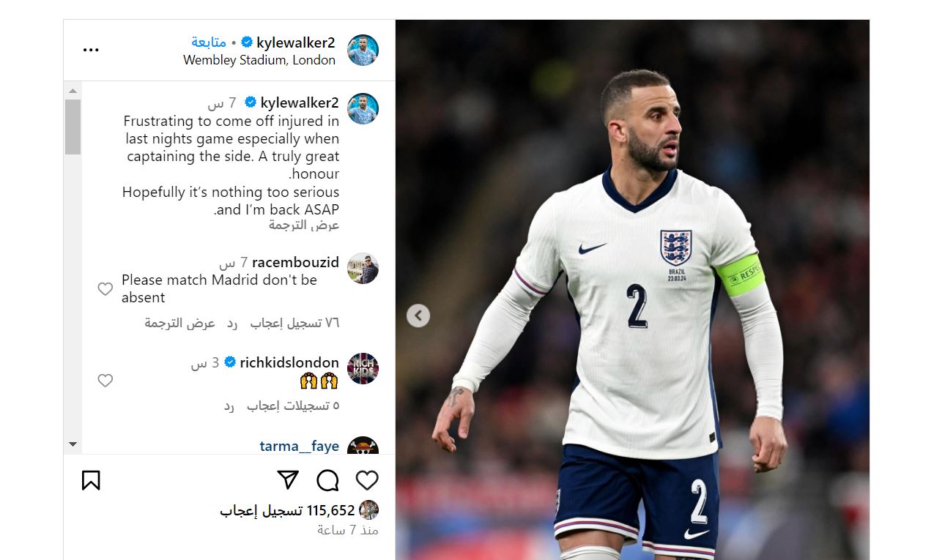Open the three-dot more options menu

[91, 50]
